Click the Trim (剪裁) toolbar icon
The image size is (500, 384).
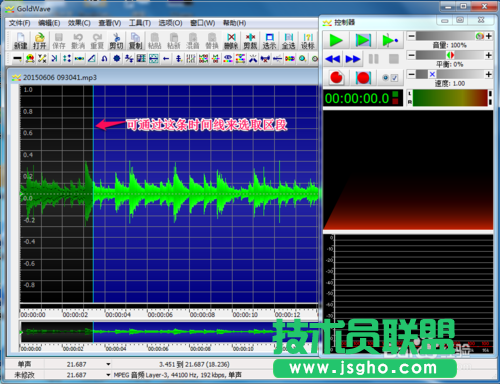pos(250,41)
